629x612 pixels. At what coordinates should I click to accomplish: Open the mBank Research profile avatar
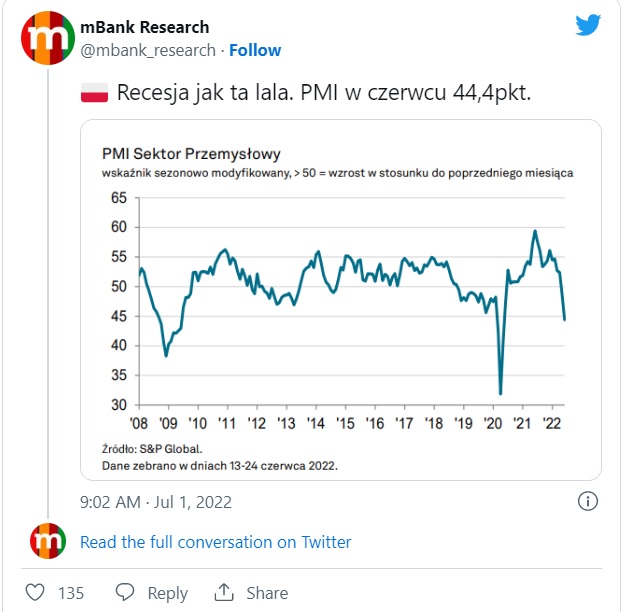(x=47, y=38)
